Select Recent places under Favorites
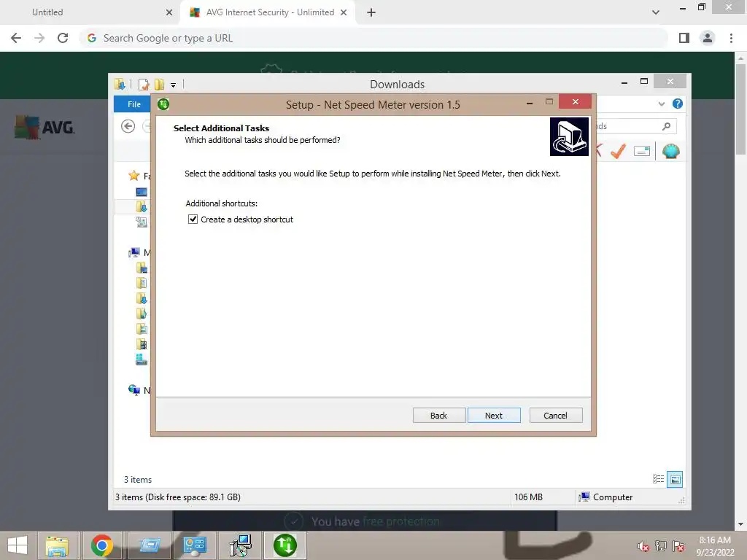This screenshot has width=747, height=560. pyautogui.click(x=142, y=222)
